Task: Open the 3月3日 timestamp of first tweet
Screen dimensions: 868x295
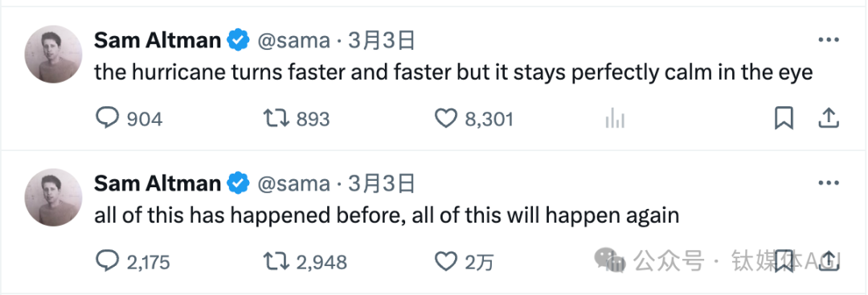Action: point(382,40)
